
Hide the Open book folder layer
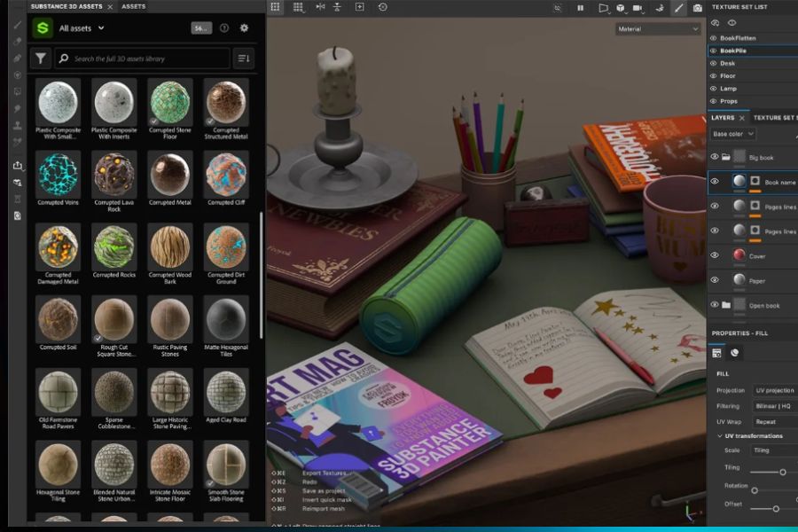pyautogui.click(x=715, y=304)
